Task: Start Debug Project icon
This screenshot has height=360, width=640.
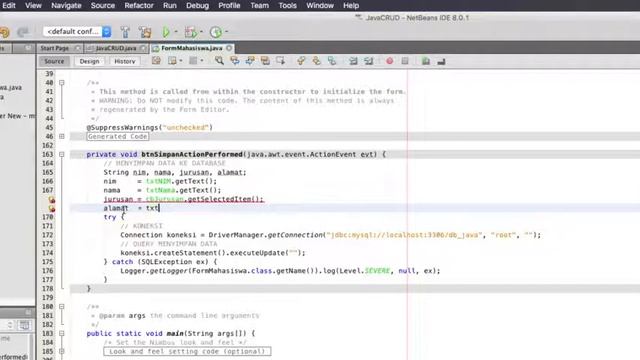Action: click(190, 32)
